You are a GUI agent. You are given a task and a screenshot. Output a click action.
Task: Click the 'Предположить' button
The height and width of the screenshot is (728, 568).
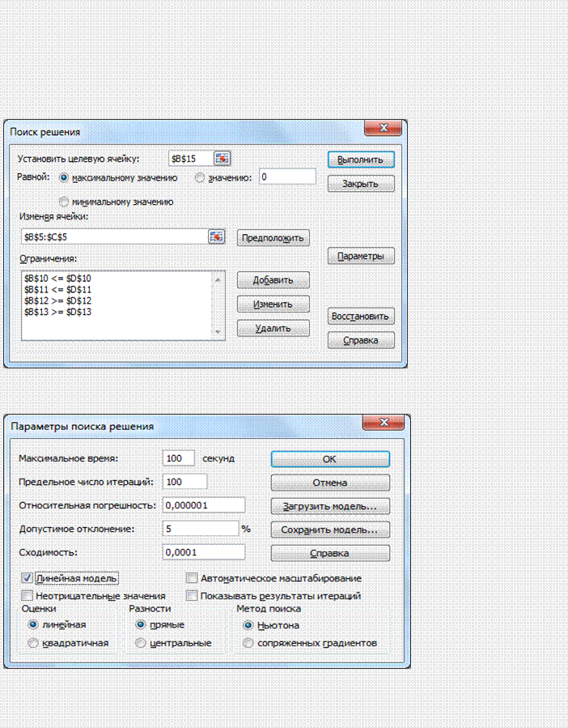coord(273,238)
